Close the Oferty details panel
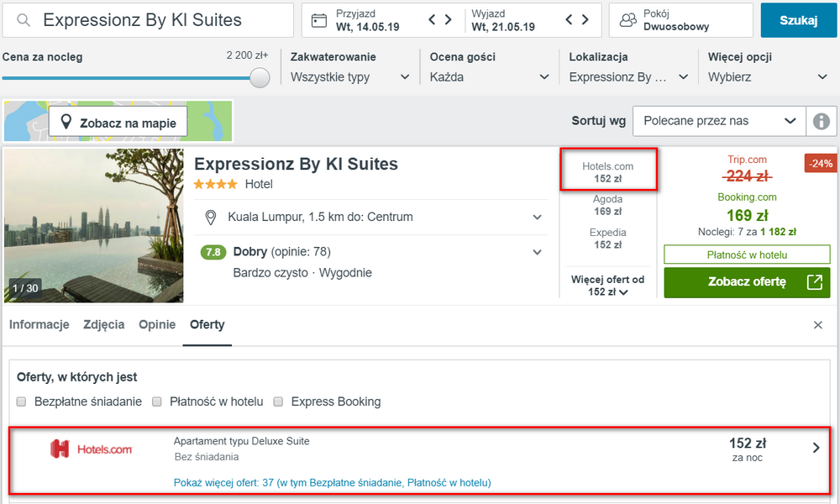The image size is (840, 504). [x=817, y=325]
